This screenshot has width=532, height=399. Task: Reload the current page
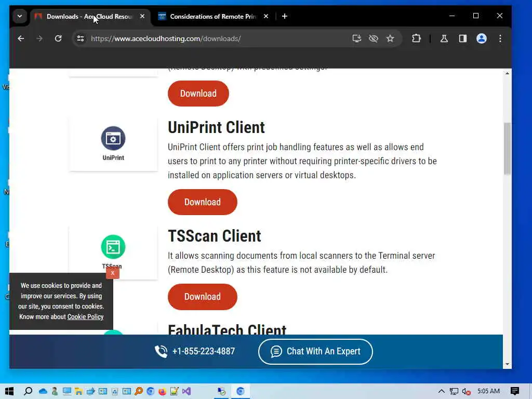[58, 38]
